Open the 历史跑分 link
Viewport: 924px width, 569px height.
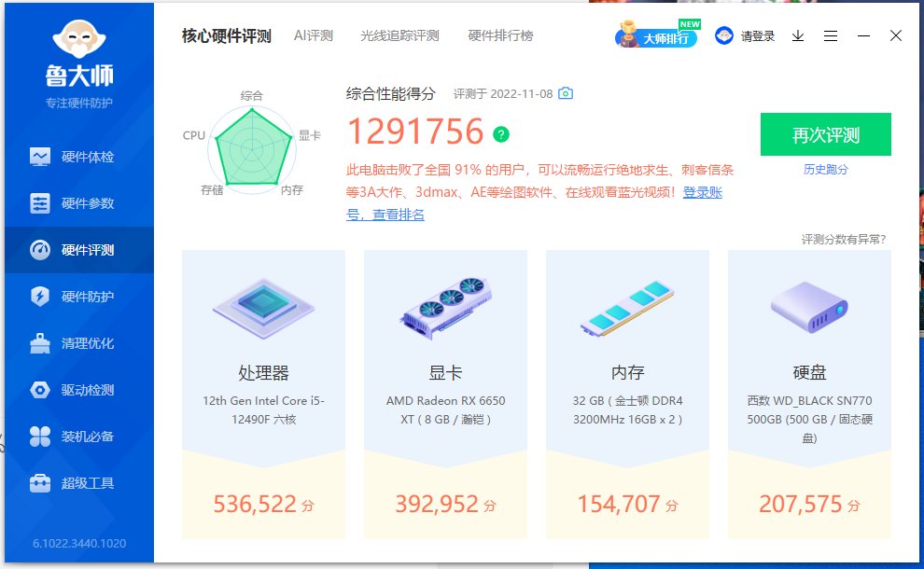click(826, 170)
